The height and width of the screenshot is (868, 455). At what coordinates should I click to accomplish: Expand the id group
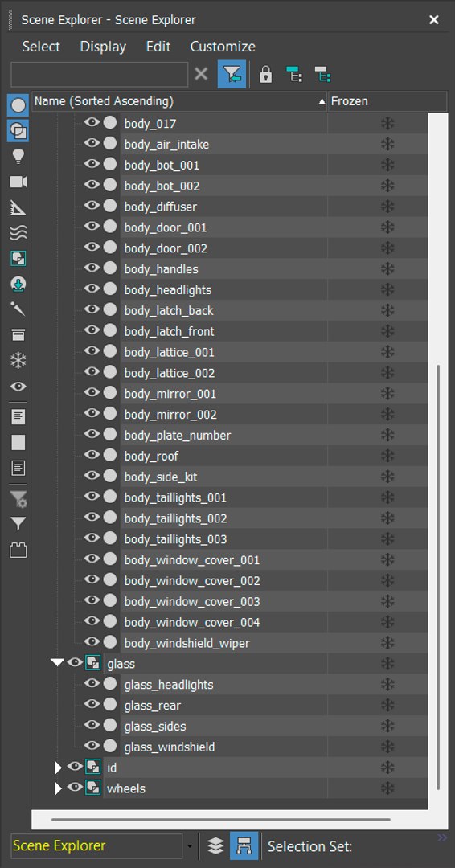pos(58,768)
